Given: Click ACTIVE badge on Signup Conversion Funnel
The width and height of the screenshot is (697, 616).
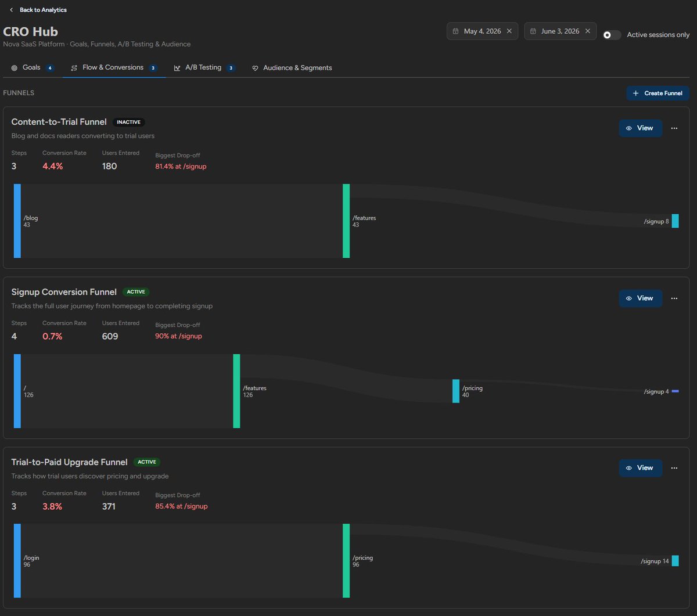Looking at the screenshot, I should [x=136, y=292].
